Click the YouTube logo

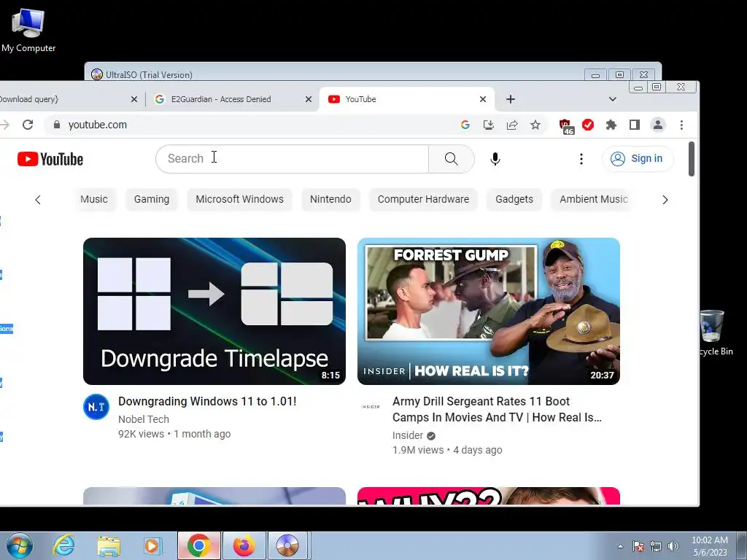point(50,159)
